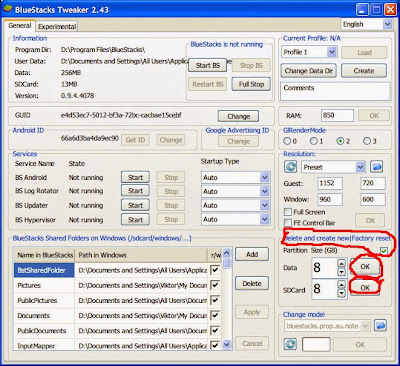Switch to the General tab
This screenshot has height=366, width=400.
tap(20, 26)
